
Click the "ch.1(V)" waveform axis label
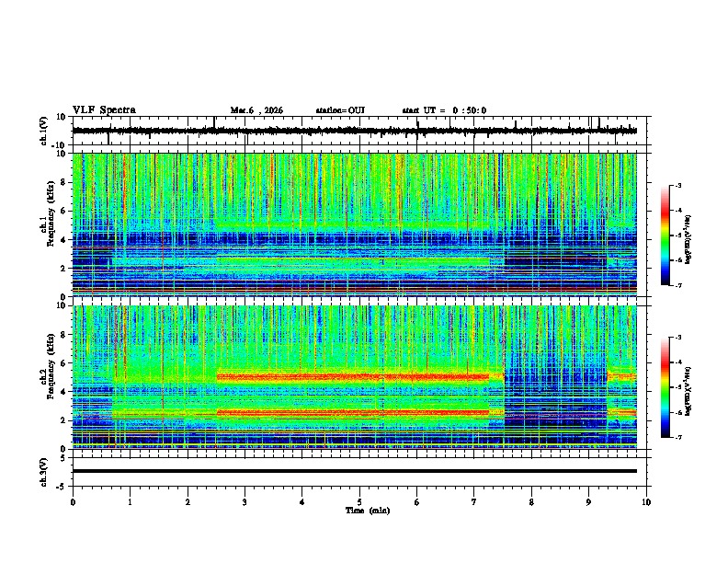pos(44,131)
